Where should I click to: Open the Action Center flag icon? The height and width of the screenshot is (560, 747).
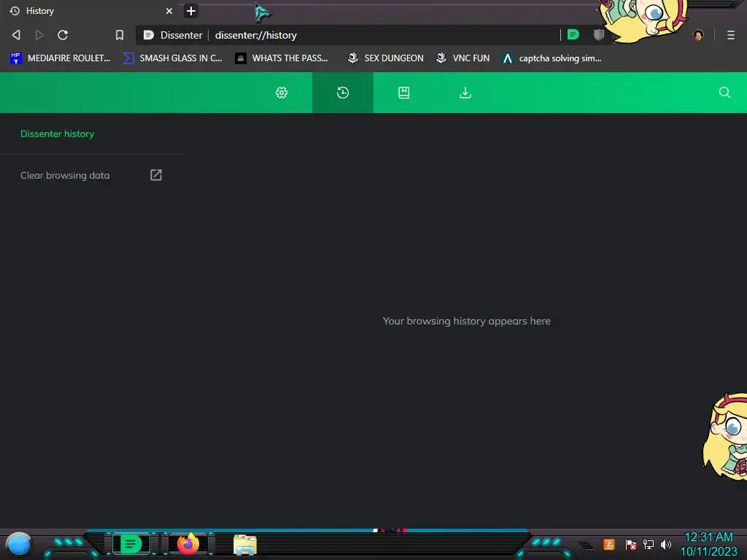(x=631, y=544)
